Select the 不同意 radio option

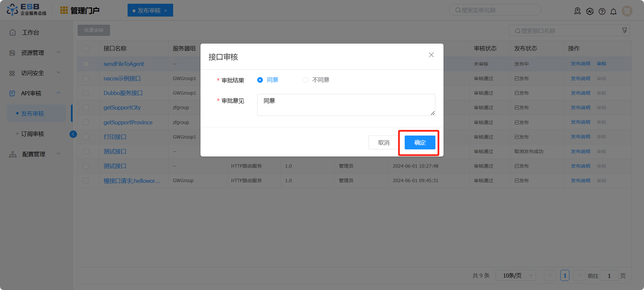305,80
